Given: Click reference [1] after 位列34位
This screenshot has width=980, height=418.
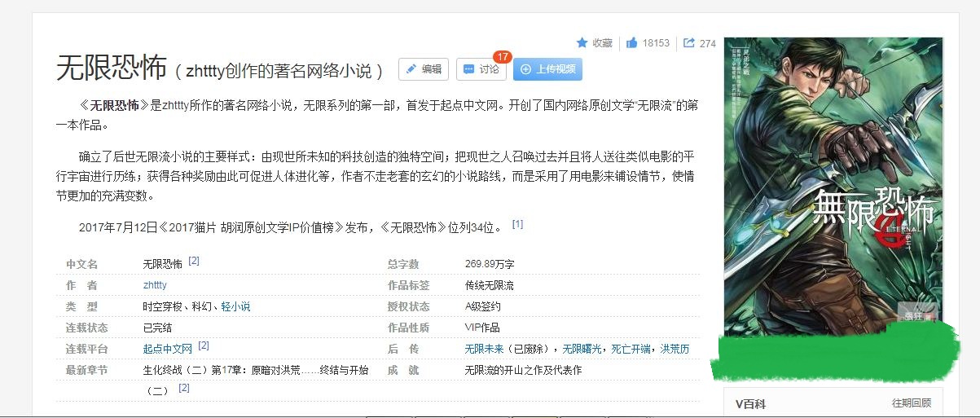Looking at the screenshot, I should 517,224.
